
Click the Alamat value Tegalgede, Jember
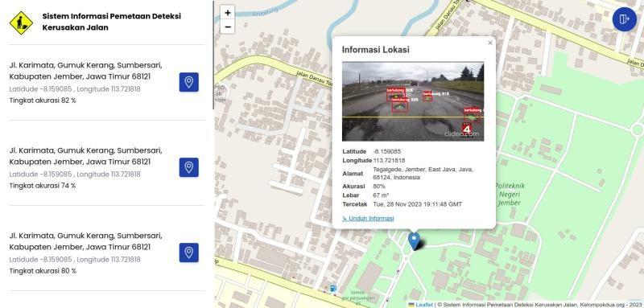click(x=423, y=174)
